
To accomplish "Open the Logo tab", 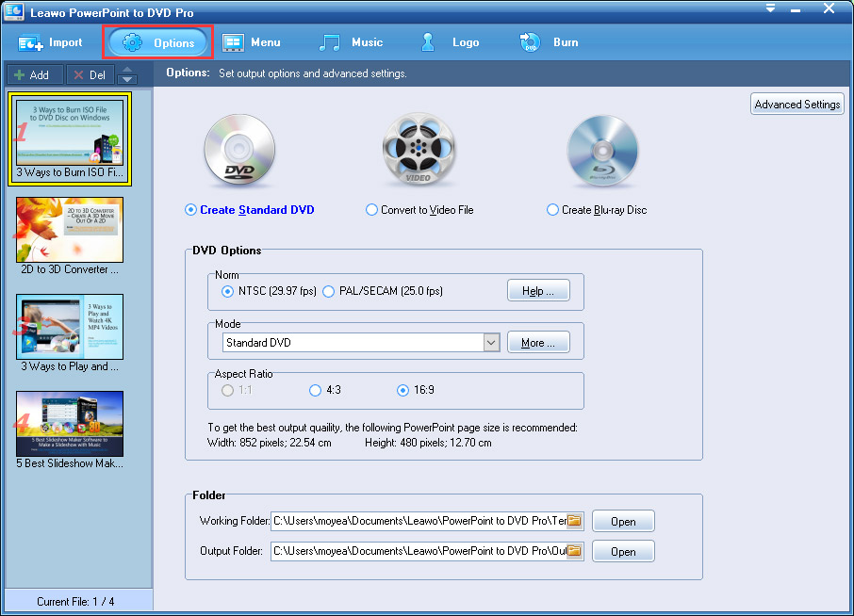I will pyautogui.click(x=450, y=42).
